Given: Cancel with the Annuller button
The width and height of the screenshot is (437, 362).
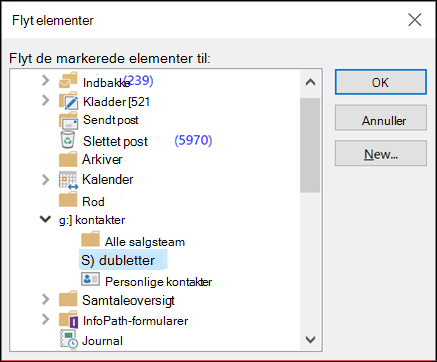Looking at the screenshot, I should click(381, 118).
